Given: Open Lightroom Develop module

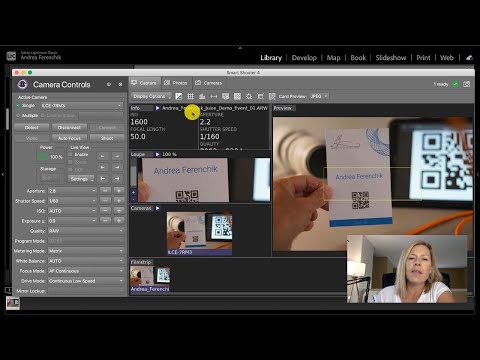Looking at the screenshot, I should pos(304,58).
